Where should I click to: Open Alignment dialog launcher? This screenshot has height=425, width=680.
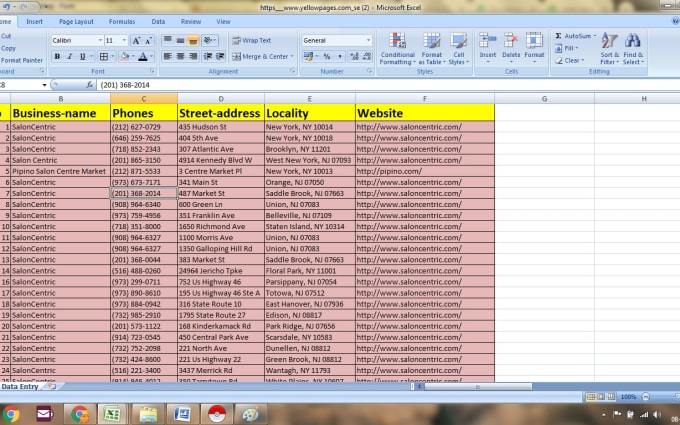(x=293, y=71)
